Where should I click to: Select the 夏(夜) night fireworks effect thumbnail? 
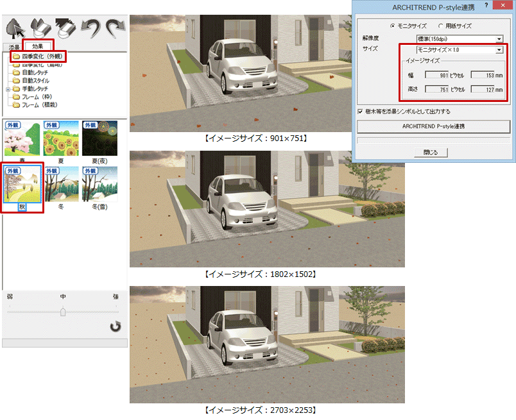(x=98, y=138)
